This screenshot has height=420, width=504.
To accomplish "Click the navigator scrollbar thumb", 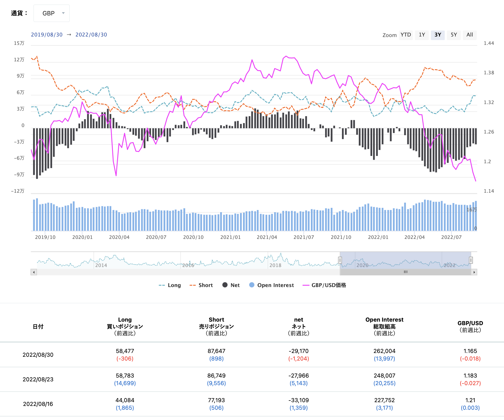I will coord(405,272).
